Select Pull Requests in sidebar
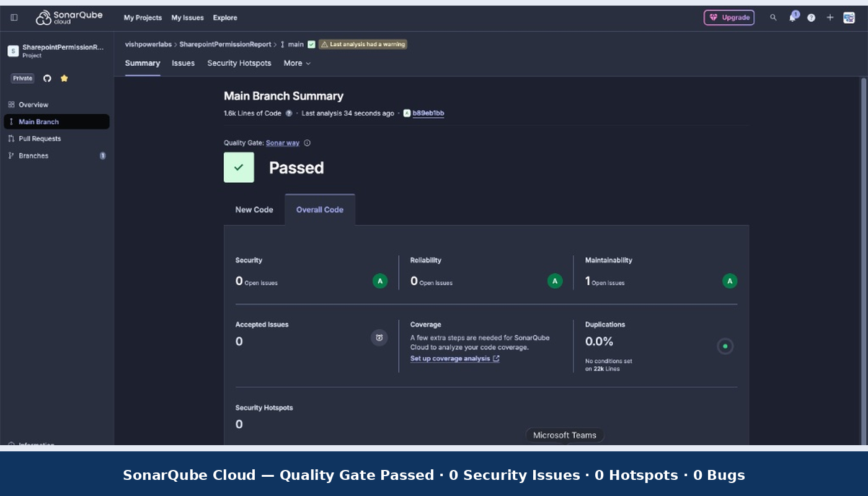Image resolution: width=868 pixels, height=496 pixels. 40,139
